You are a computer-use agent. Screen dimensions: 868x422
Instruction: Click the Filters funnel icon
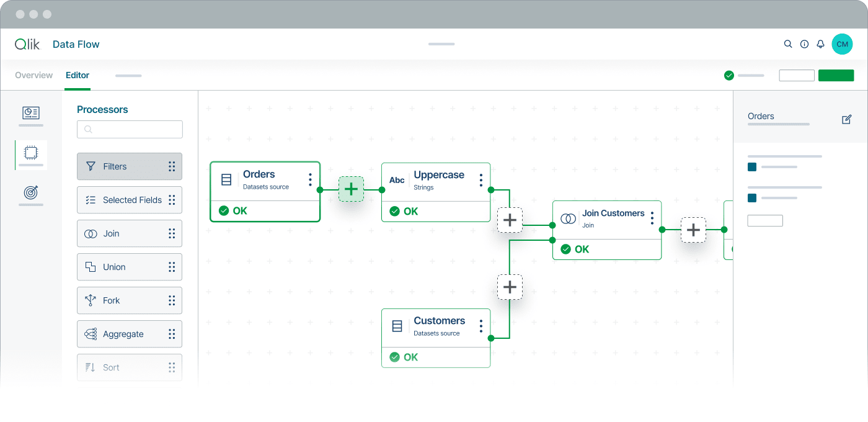click(x=91, y=166)
